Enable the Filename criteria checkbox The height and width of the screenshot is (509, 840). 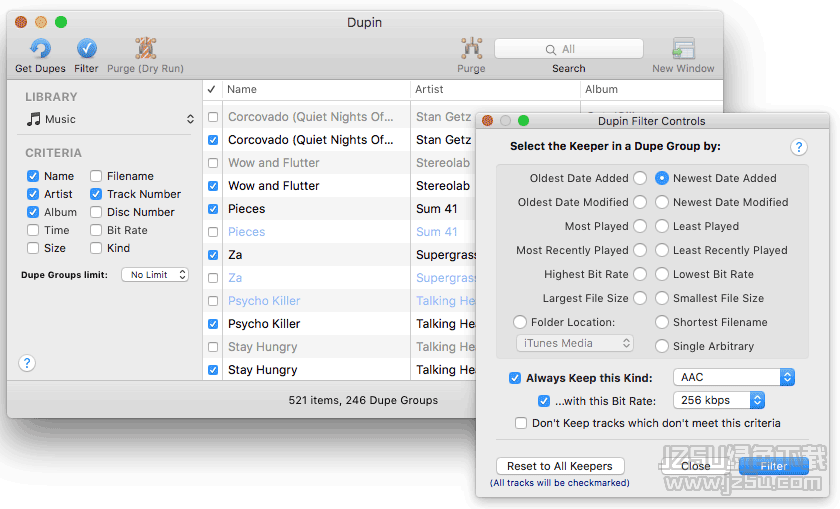97,176
